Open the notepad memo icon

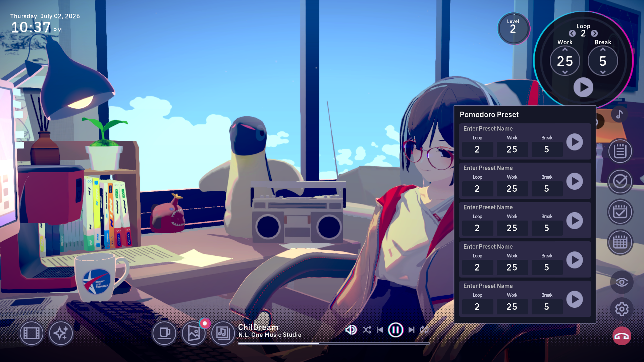coord(620,151)
